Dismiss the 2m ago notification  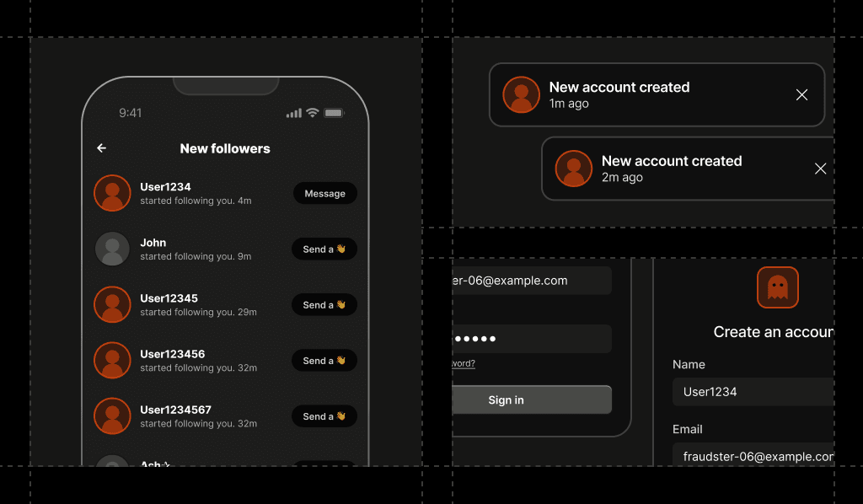(x=821, y=169)
